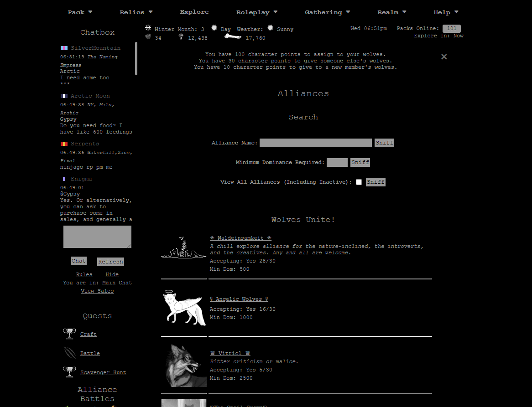The image size is (532, 407).
Task: Open the View Sales chat link
Action: [97, 291]
